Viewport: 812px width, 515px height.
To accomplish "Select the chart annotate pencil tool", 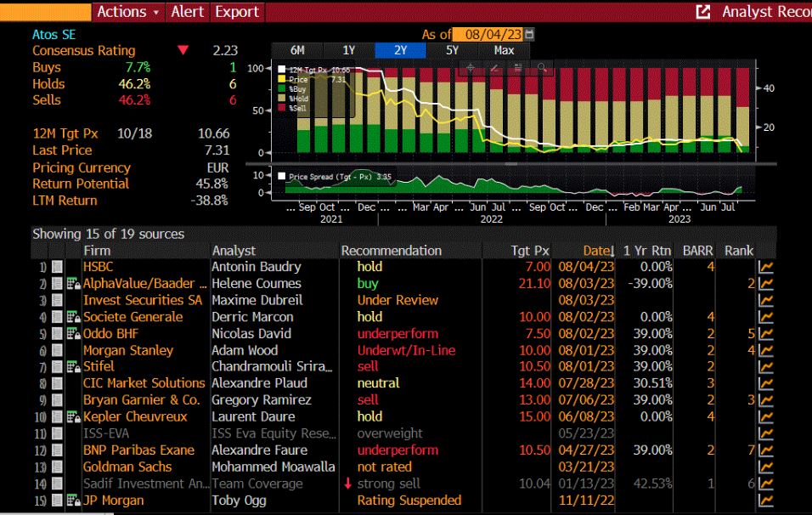I will click(494, 67).
